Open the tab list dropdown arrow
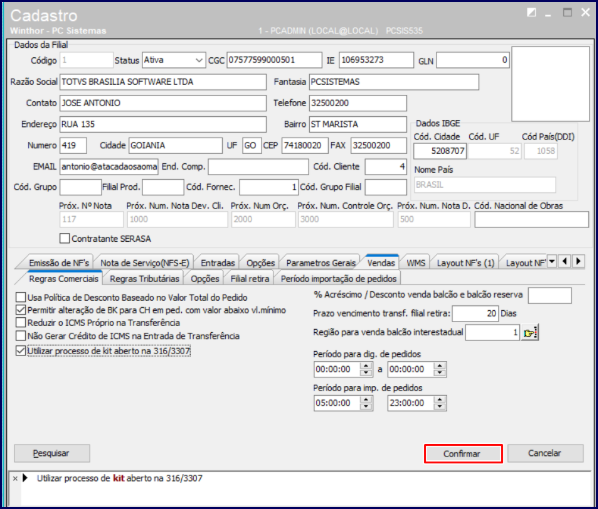The height and width of the screenshot is (509, 598). point(551,262)
